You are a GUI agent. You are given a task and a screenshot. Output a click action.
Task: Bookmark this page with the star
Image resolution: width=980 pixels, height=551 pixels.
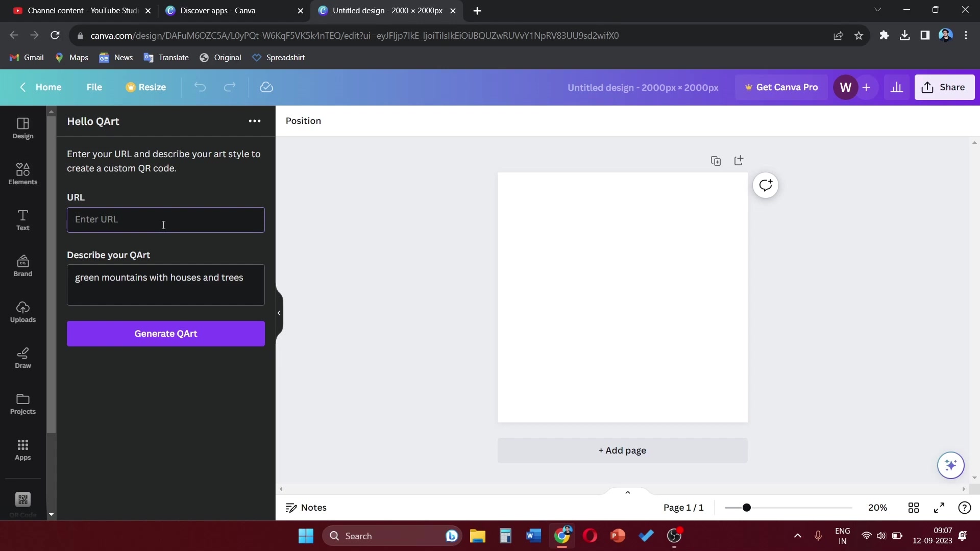tap(859, 36)
